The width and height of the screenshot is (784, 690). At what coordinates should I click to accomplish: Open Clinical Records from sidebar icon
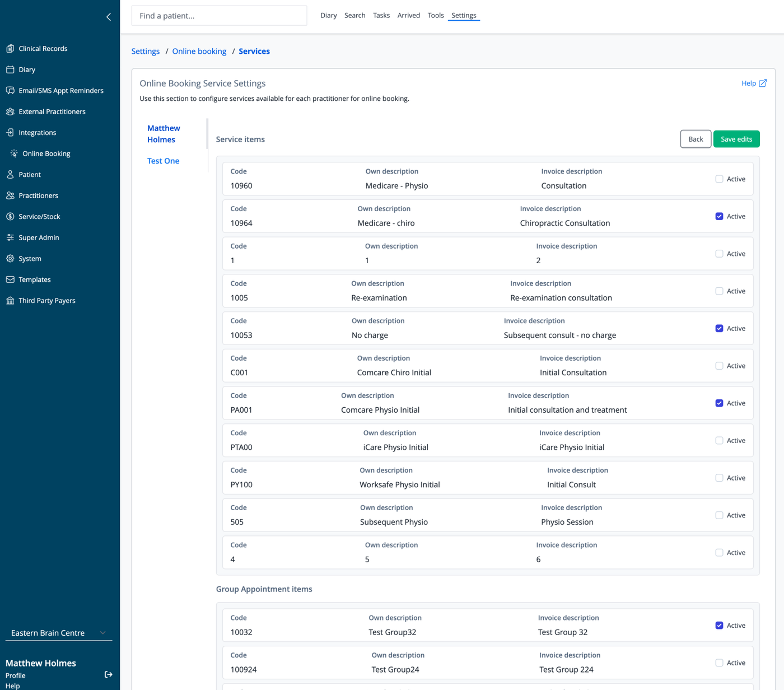tap(10, 49)
